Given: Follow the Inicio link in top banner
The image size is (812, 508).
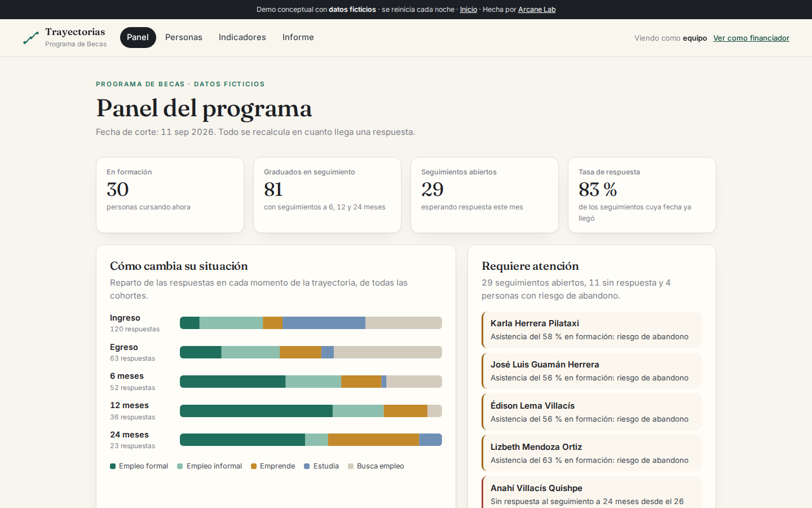Looking at the screenshot, I should 469,10.
